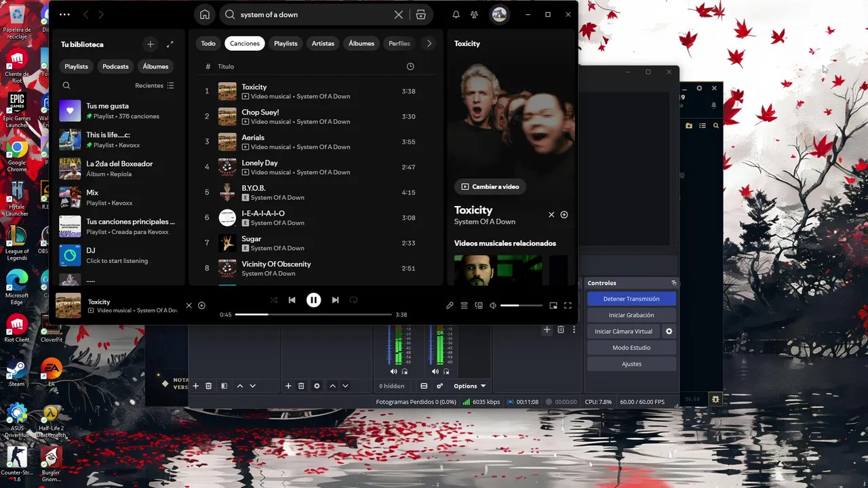Toggle OBS mixer layout icon beside '0 hidden'
The height and width of the screenshot is (488, 868).
424,386
